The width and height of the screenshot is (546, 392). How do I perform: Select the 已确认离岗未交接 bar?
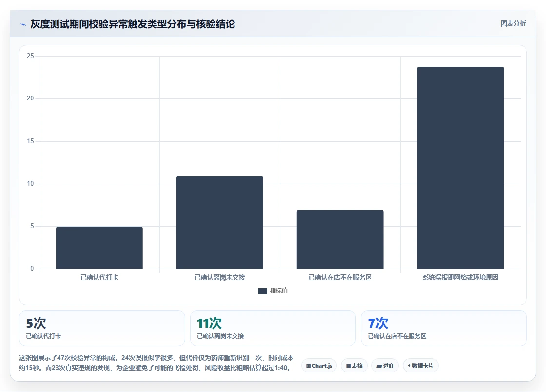click(220, 222)
